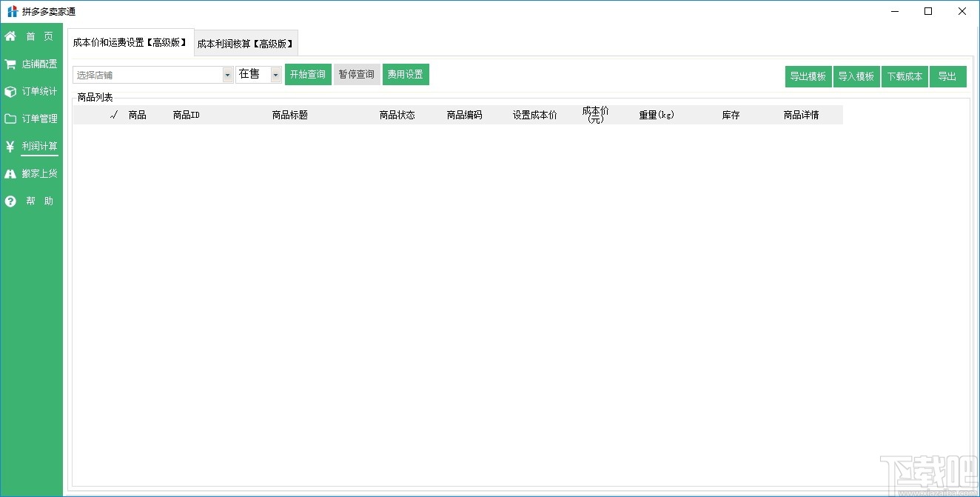Click the 设置成本价 column header

(535, 115)
